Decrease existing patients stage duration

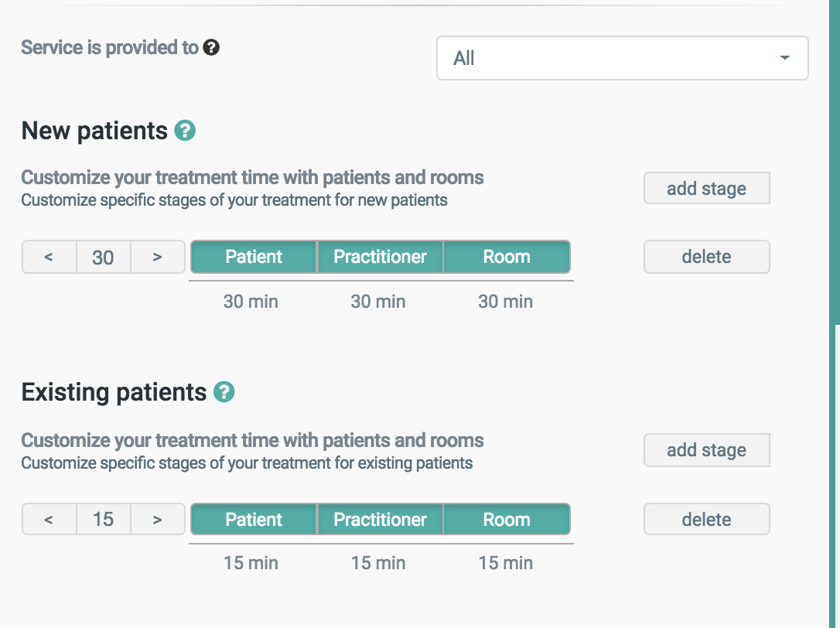click(49, 520)
